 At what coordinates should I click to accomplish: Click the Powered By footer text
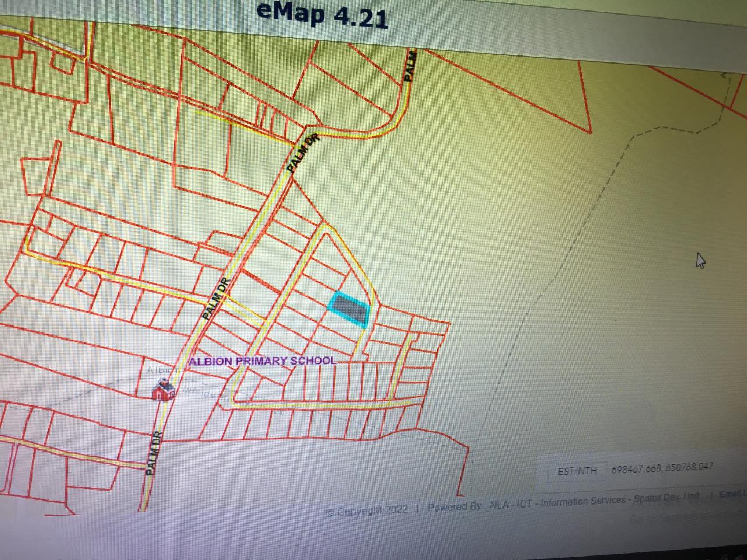point(455,506)
